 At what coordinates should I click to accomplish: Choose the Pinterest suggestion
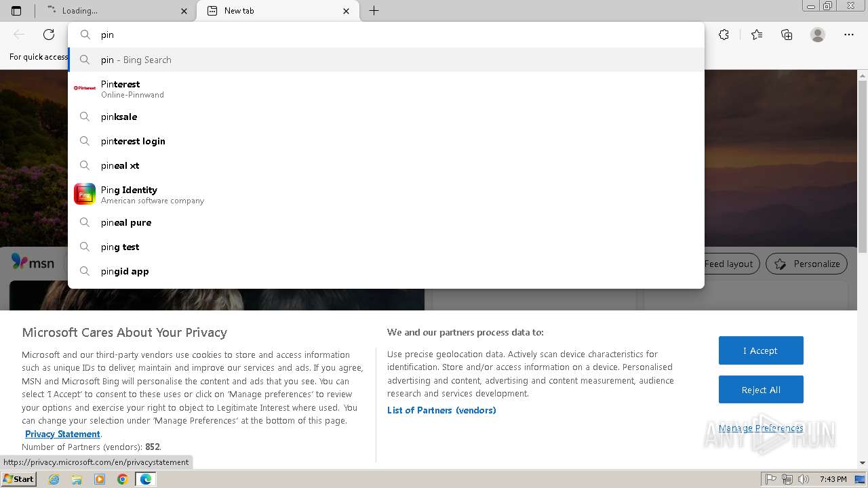pyautogui.click(x=386, y=89)
